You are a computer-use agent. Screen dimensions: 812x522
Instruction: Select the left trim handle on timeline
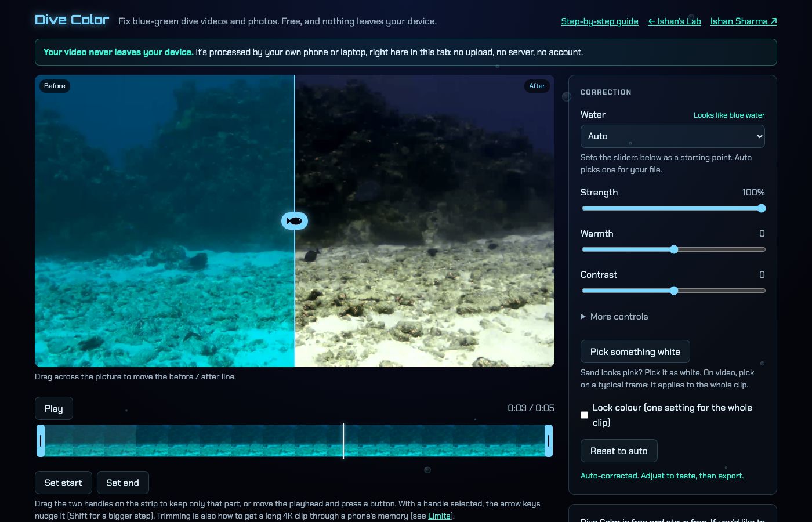(41, 441)
